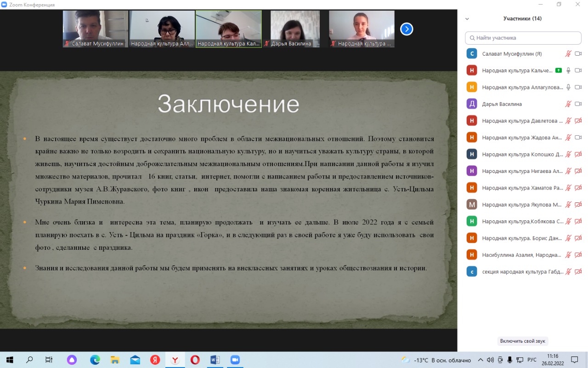Image resolution: width=588 pixels, height=368 pixels.
Task: Click microphone icon of Народная культура Аллагулова
Action: 568,87
